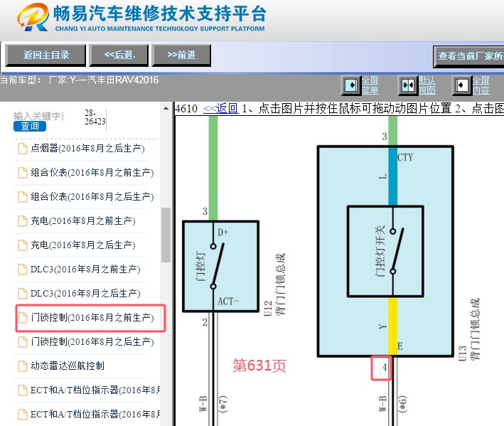Click the U12 门控灯 switch box in diagram

point(221,266)
